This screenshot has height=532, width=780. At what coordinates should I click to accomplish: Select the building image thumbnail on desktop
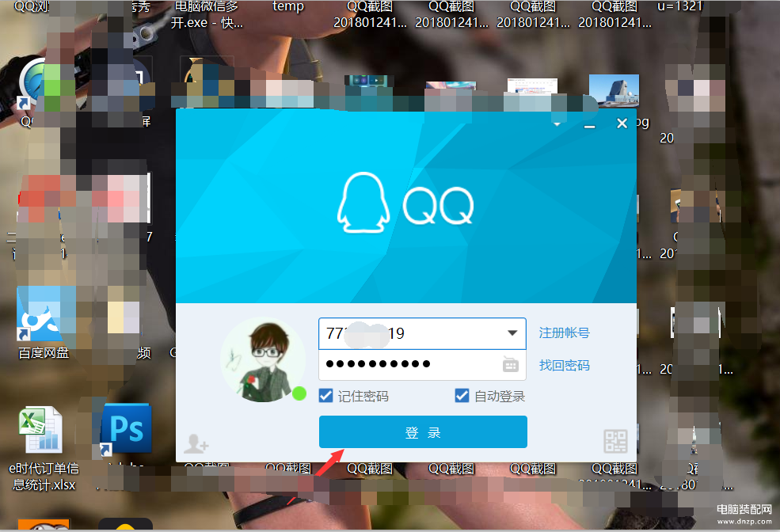click(x=614, y=90)
